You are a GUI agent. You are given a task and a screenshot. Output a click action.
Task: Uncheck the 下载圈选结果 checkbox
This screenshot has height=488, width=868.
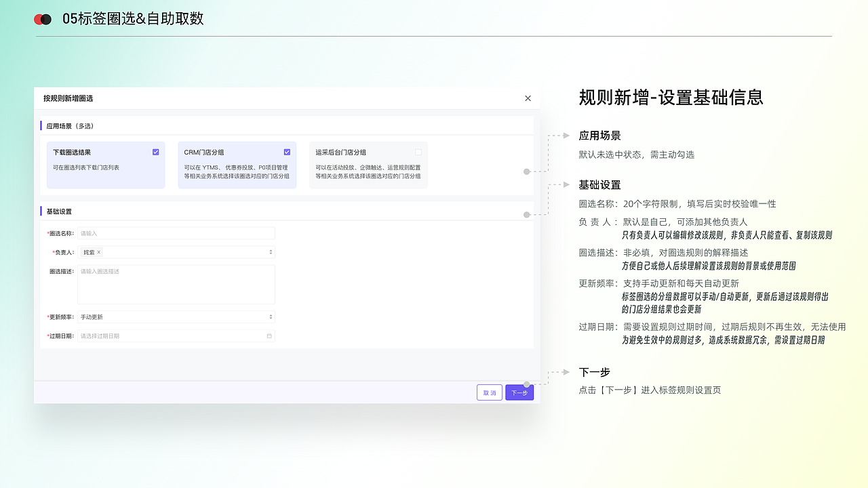pyautogui.click(x=156, y=152)
